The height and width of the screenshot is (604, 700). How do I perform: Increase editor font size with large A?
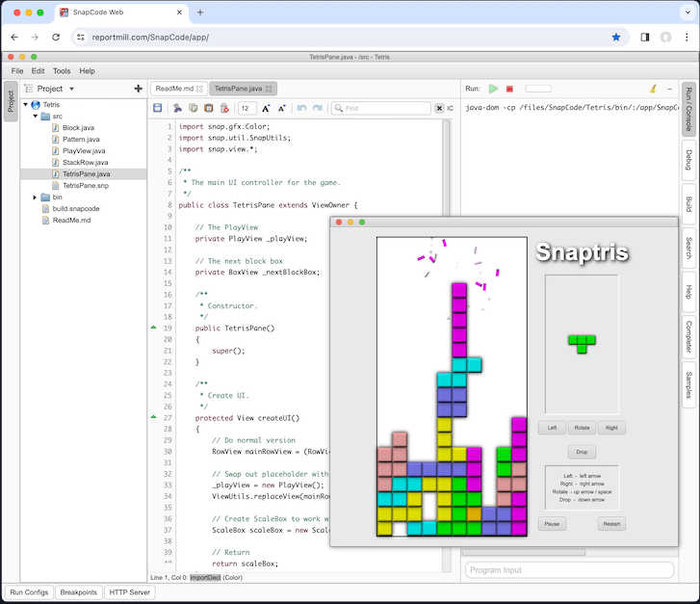pyautogui.click(x=266, y=108)
